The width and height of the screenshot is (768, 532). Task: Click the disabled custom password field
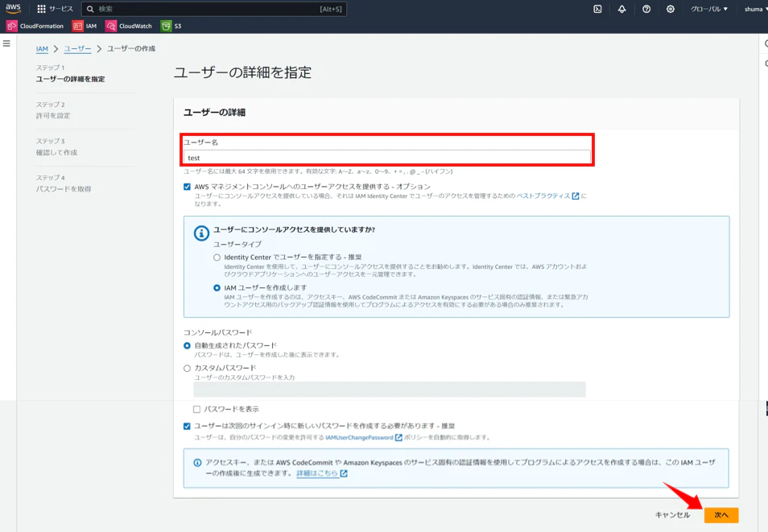390,390
